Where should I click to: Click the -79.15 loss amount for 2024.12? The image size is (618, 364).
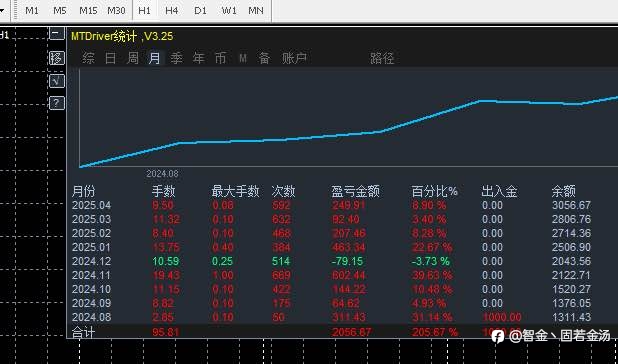347,261
